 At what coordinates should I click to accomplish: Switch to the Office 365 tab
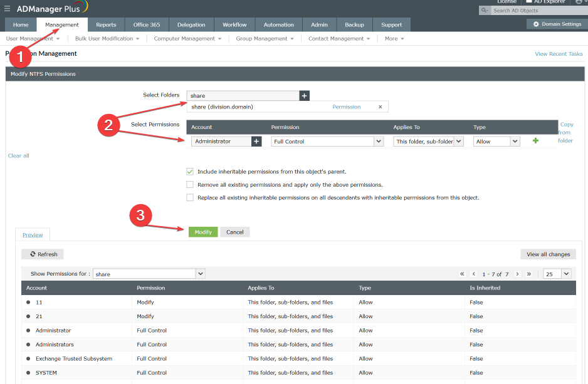pyautogui.click(x=147, y=24)
